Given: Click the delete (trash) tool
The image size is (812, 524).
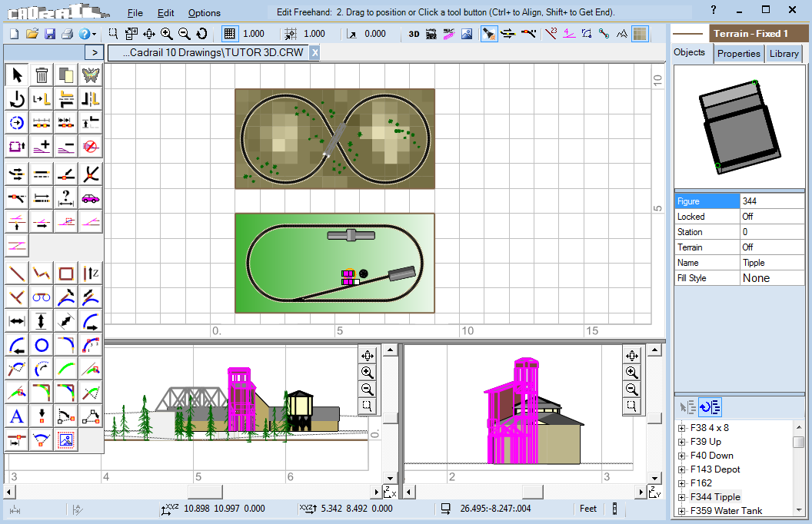Looking at the screenshot, I should coord(41,75).
